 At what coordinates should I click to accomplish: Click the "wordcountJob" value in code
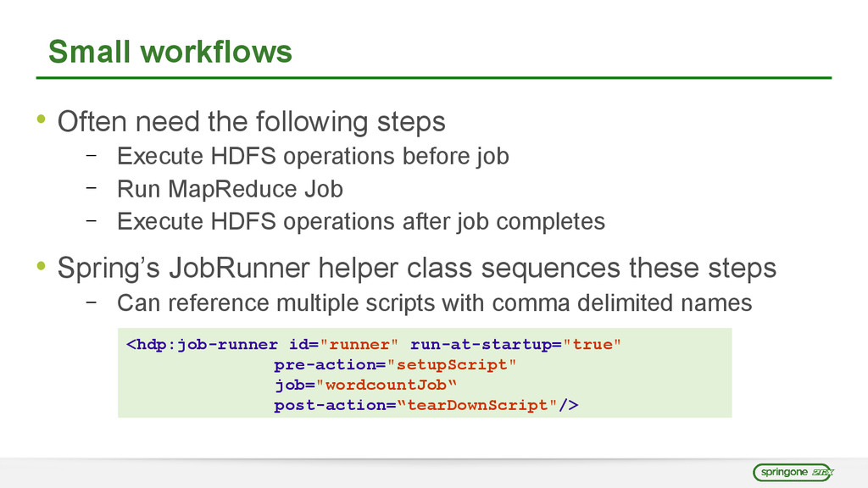[x=386, y=385]
